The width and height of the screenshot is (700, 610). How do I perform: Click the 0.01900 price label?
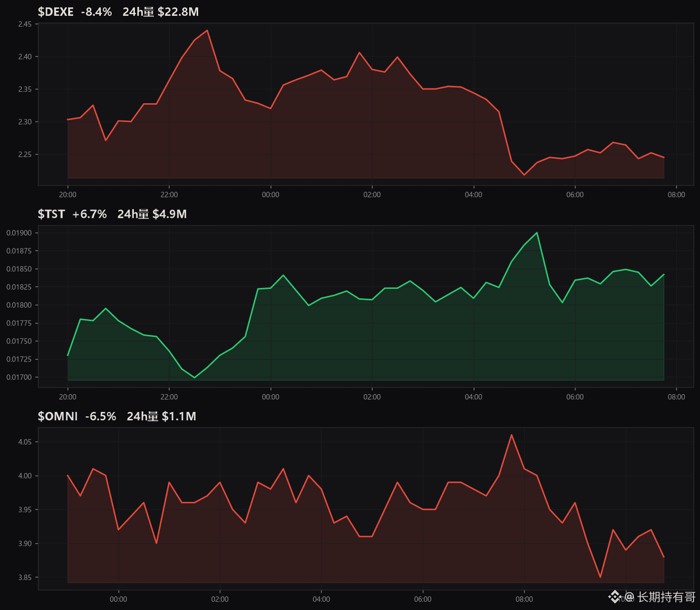19,233
